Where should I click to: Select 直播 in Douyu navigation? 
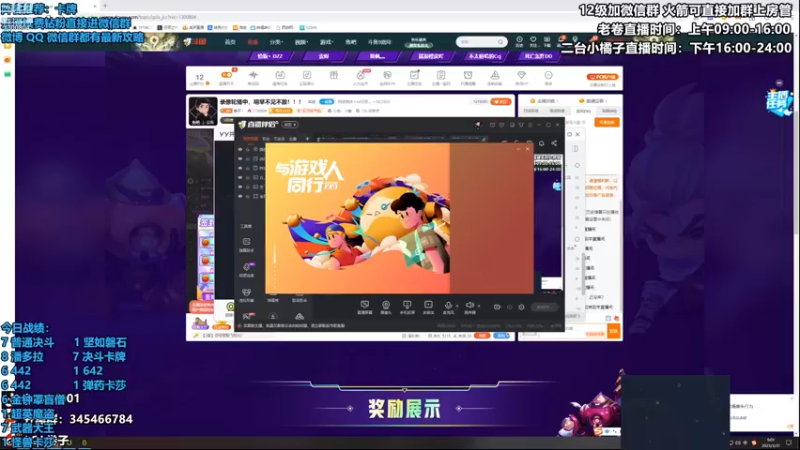coord(253,42)
